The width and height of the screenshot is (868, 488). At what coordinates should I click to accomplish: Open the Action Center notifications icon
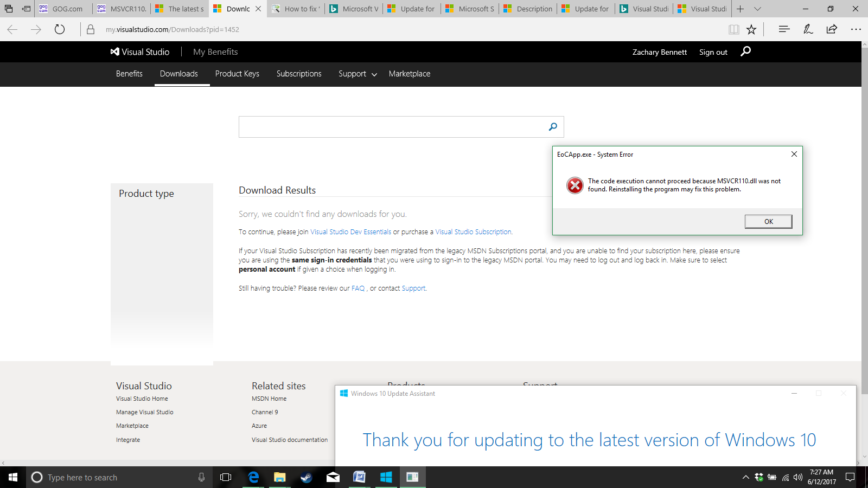pos(850,477)
